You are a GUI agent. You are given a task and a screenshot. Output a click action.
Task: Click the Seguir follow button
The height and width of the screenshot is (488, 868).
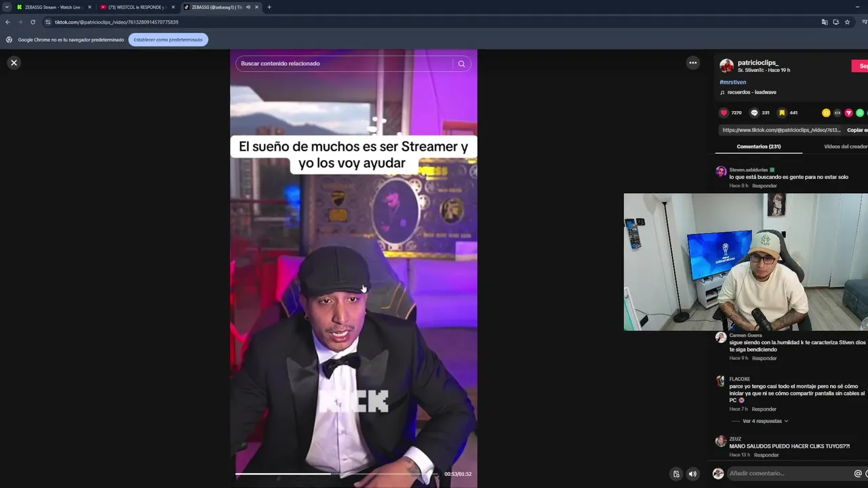tap(860, 66)
